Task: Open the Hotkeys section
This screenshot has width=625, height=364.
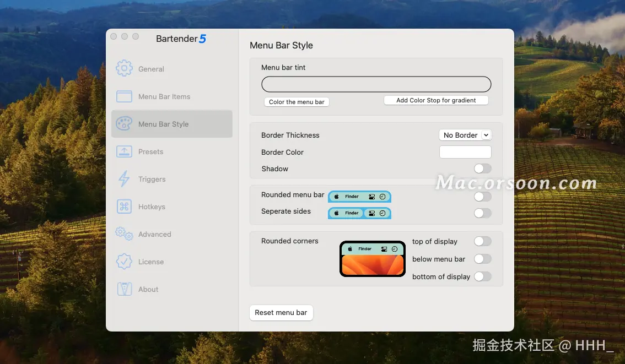Action: (x=152, y=207)
